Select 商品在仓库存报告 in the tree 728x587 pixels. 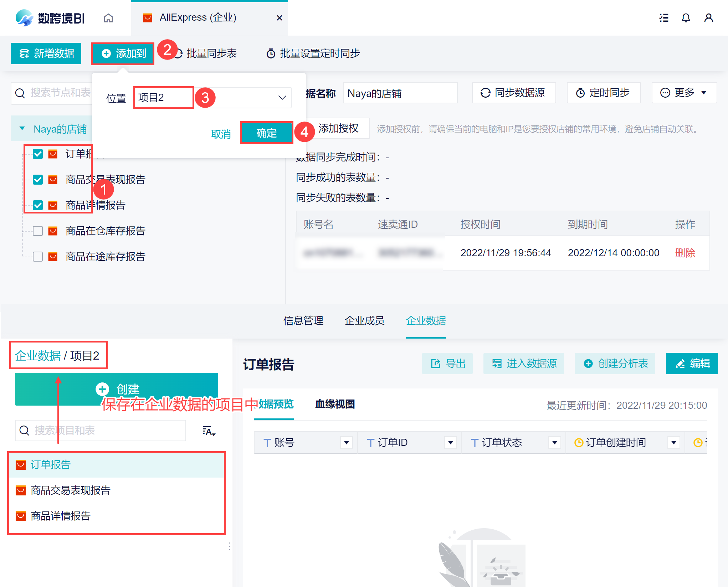[106, 231]
